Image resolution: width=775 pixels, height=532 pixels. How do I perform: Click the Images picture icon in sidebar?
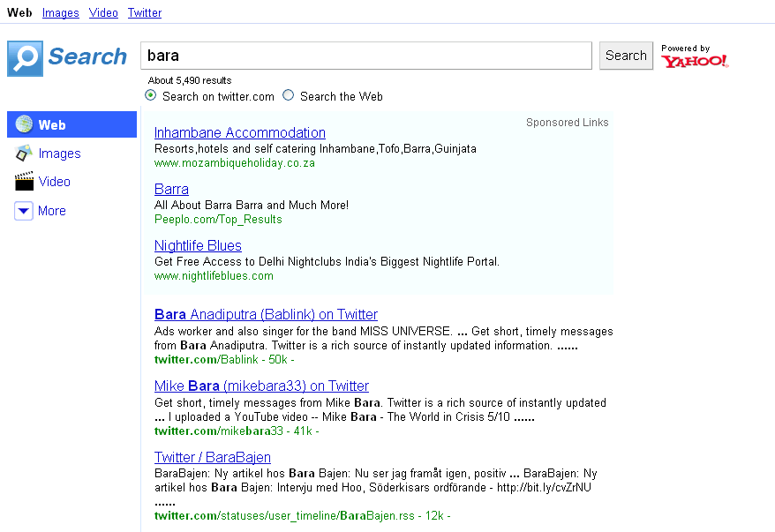click(24, 154)
